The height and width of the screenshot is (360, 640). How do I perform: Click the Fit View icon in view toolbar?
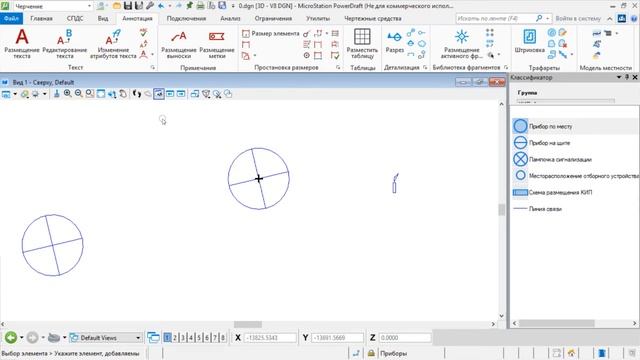click(100, 94)
